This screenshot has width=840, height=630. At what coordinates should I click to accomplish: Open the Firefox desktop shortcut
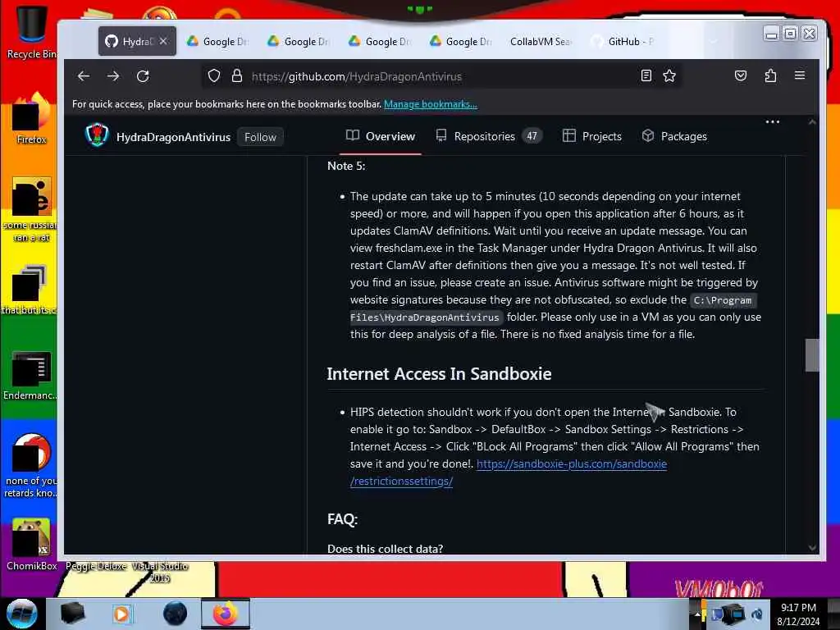(31, 119)
